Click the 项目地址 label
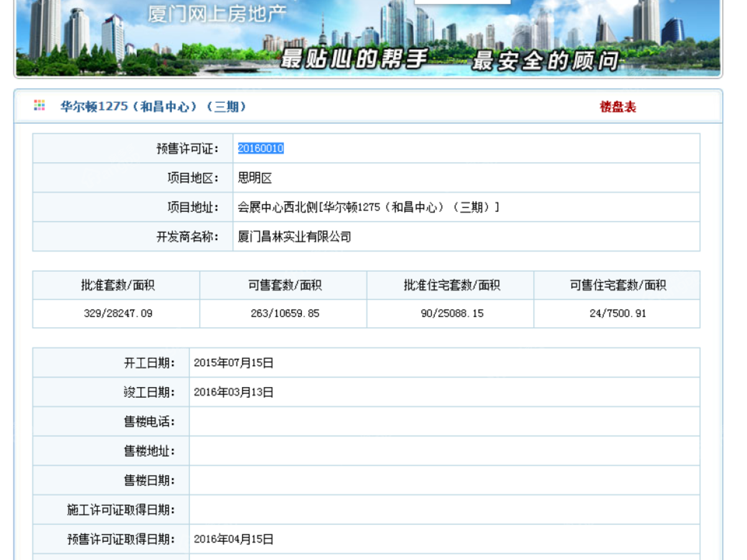Screen dimensions: 747x560 pyautogui.click(x=193, y=207)
